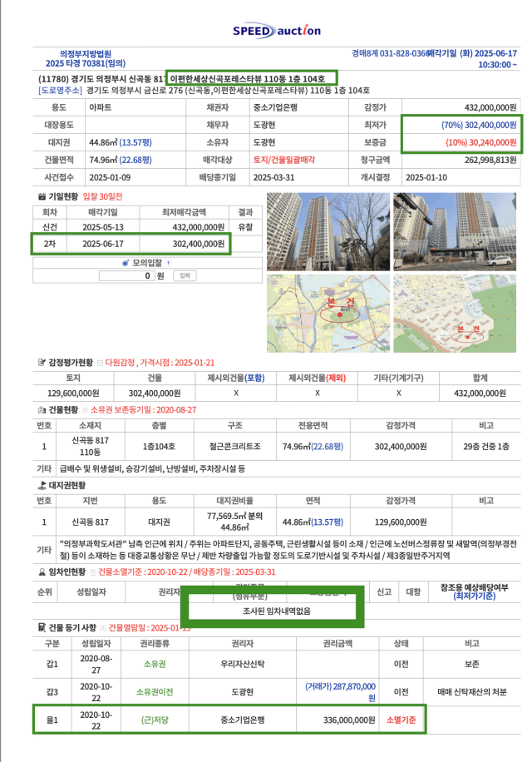Click the 1층104호 floor cell
532x762 pixels.
(160, 446)
